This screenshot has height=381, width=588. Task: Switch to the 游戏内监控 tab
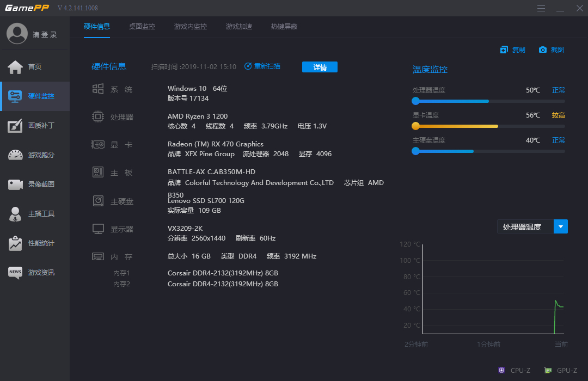[x=191, y=27]
